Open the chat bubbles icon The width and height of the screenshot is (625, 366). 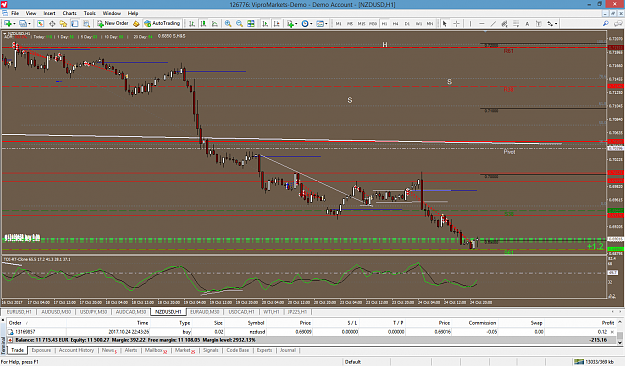(618, 24)
